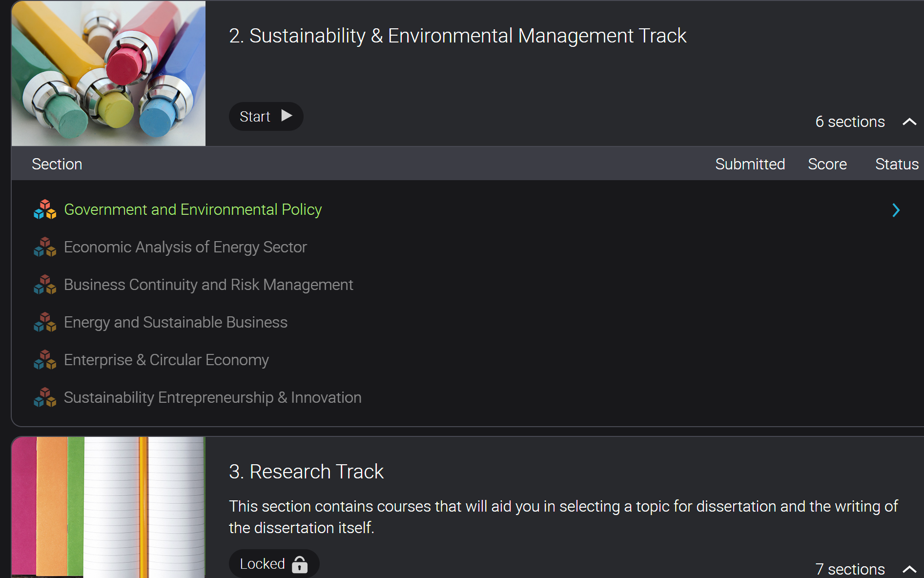Click the colorful chalk holders track thumbnail
This screenshot has height=578, width=924.
108,73
